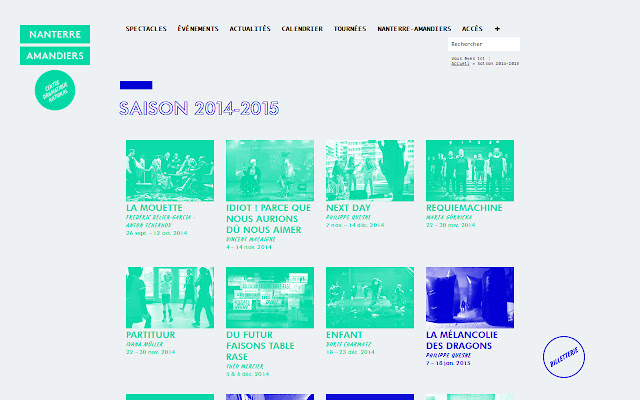Go to Actualités section
Screen dimensions: 640x400
tap(250, 29)
